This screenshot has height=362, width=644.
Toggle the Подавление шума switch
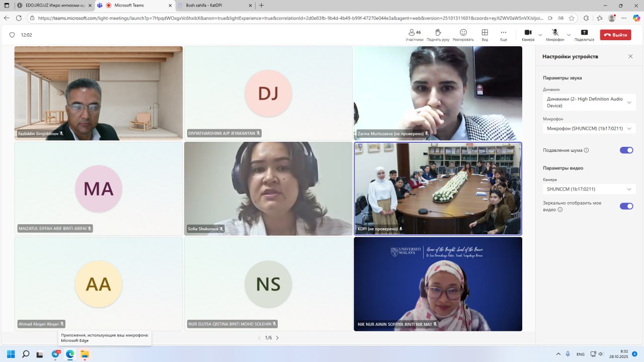(626, 150)
